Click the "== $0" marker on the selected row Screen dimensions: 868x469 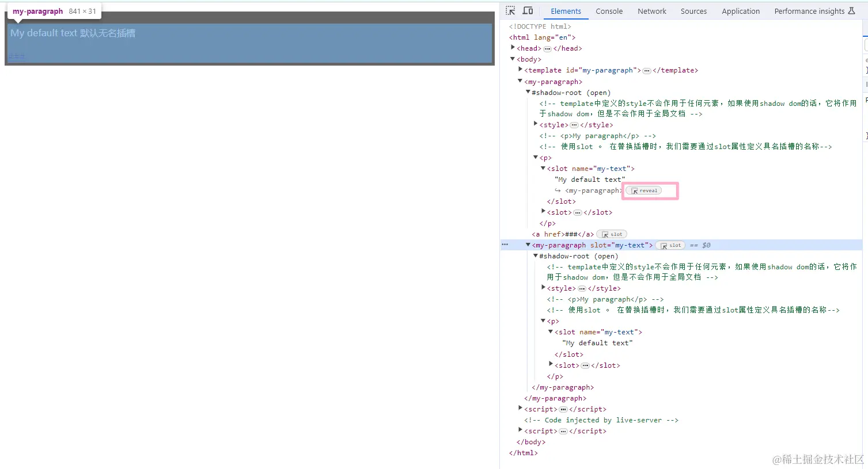coord(700,245)
